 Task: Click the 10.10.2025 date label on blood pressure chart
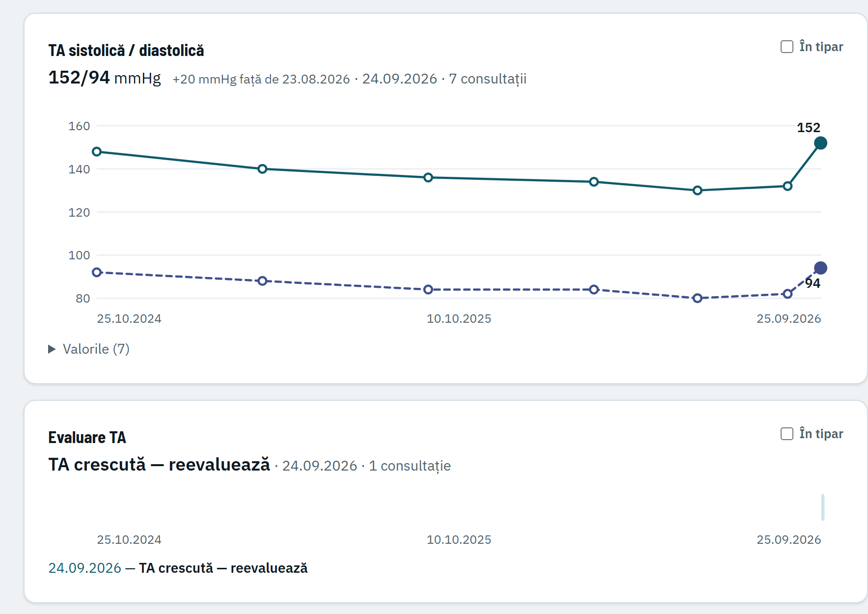click(459, 319)
